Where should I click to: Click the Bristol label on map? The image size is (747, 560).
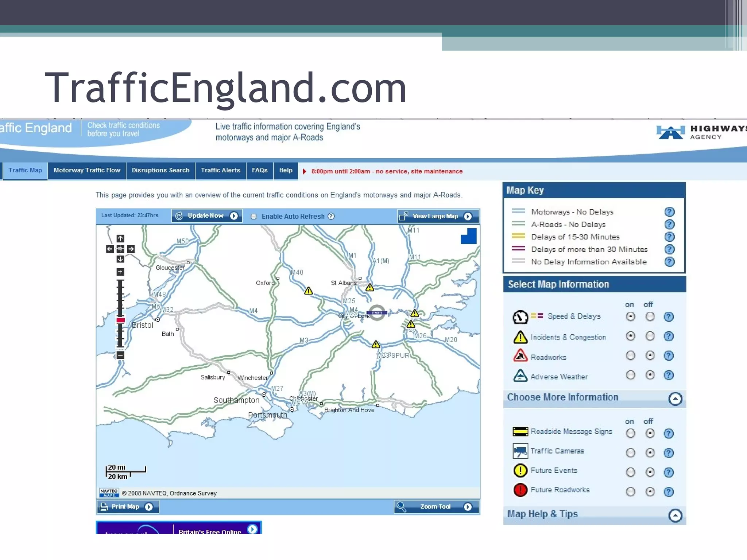pyautogui.click(x=142, y=325)
